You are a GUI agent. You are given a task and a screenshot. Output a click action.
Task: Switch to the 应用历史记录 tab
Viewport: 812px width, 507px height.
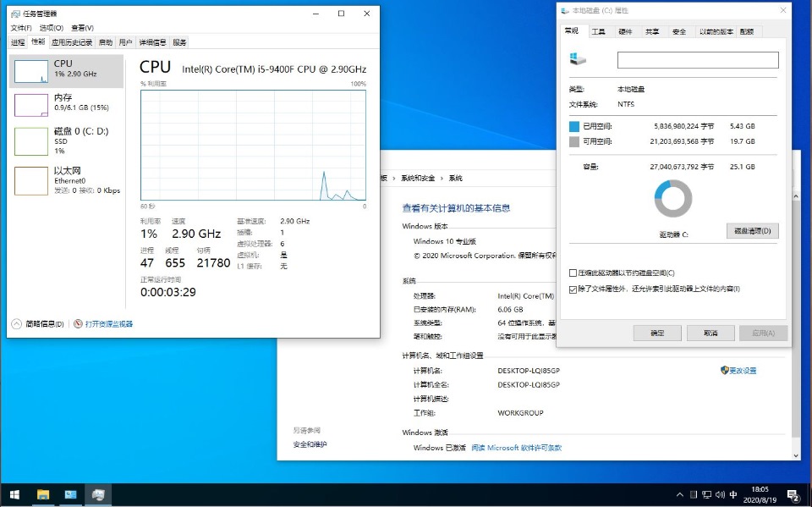[x=72, y=42]
